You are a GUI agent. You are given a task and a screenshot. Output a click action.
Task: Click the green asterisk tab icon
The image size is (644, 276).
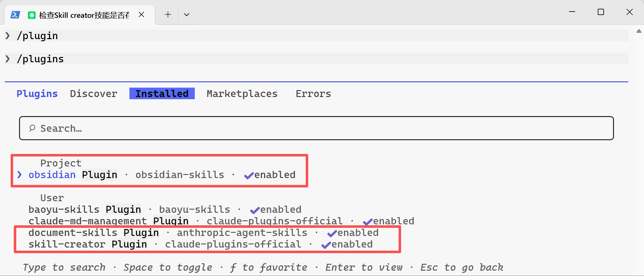click(x=32, y=15)
